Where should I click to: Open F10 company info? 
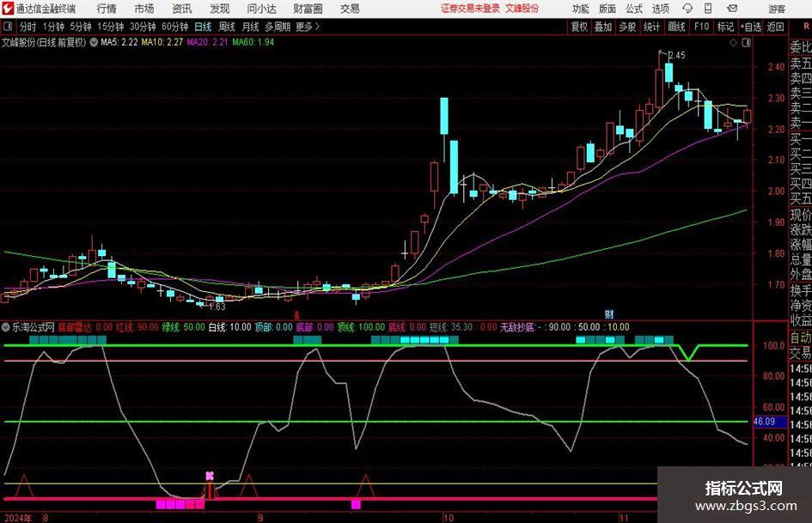tap(702, 27)
